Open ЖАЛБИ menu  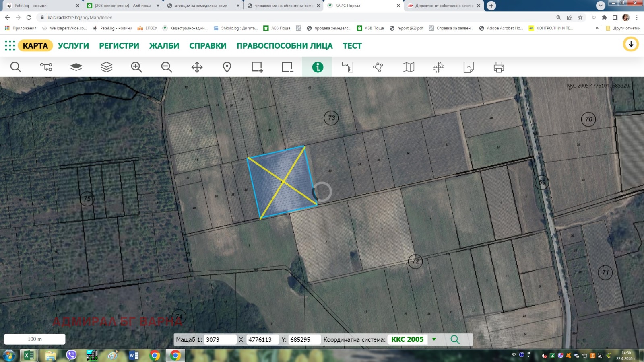(164, 46)
